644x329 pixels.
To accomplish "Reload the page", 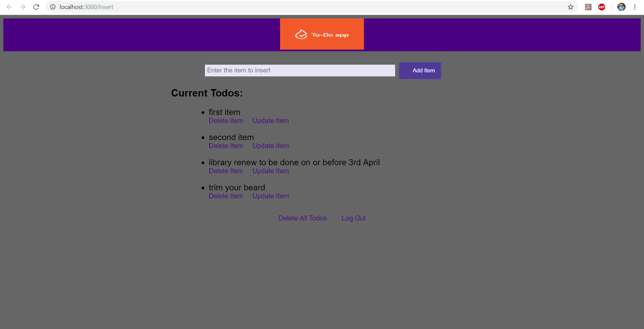I will click(x=36, y=7).
